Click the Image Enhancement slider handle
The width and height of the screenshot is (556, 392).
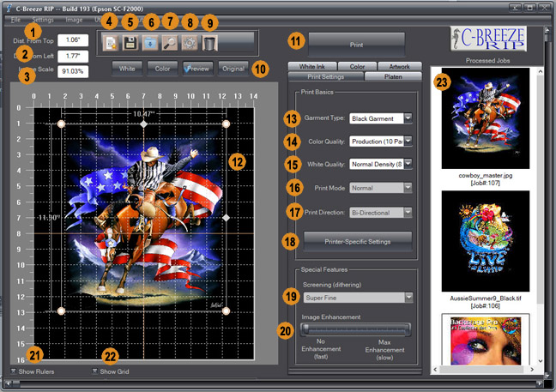click(306, 329)
